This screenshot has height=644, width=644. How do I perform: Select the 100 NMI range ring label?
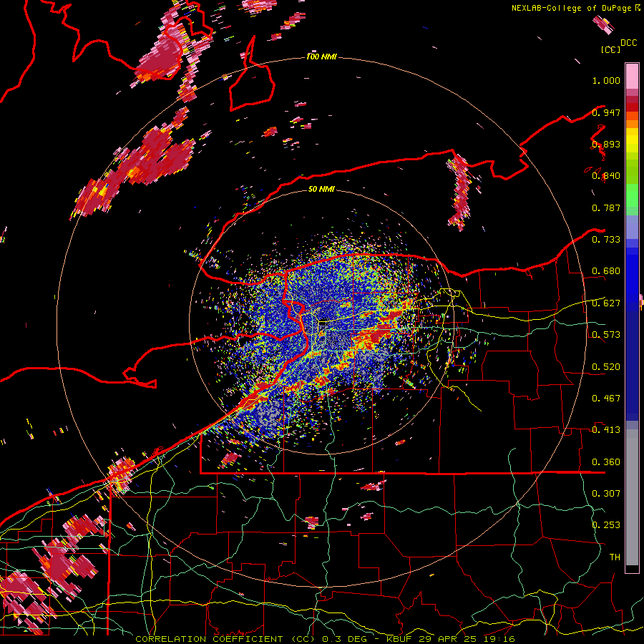point(321,57)
